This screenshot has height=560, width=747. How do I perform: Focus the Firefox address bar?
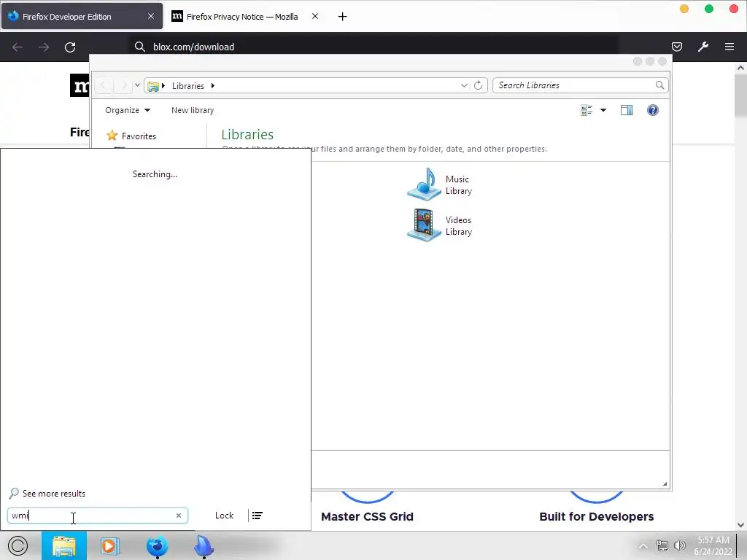pyautogui.click(x=374, y=47)
